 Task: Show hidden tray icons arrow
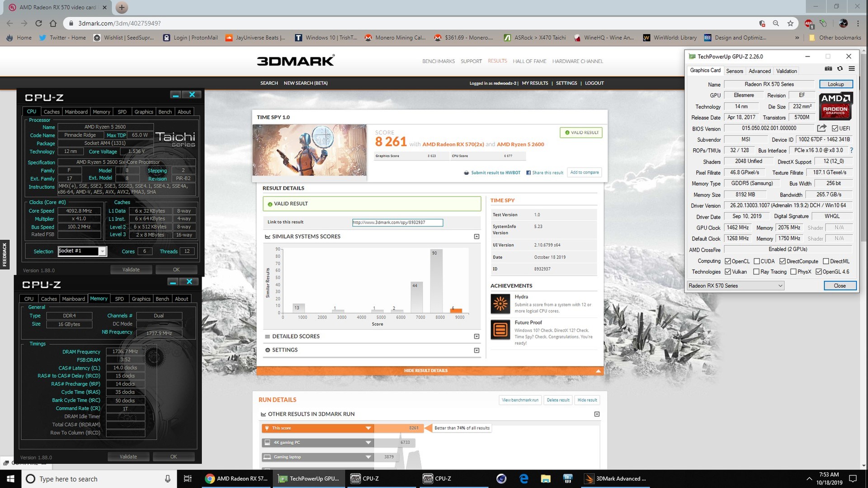(x=809, y=479)
